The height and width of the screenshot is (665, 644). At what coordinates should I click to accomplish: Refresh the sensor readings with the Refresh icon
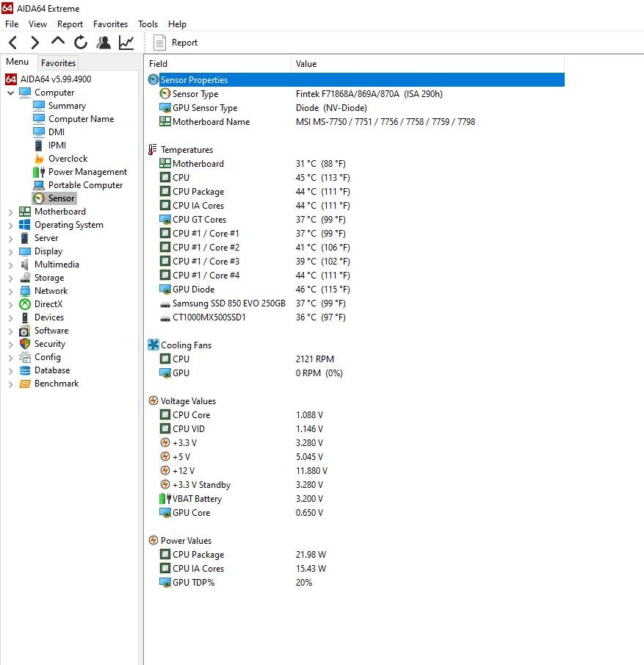coord(81,43)
